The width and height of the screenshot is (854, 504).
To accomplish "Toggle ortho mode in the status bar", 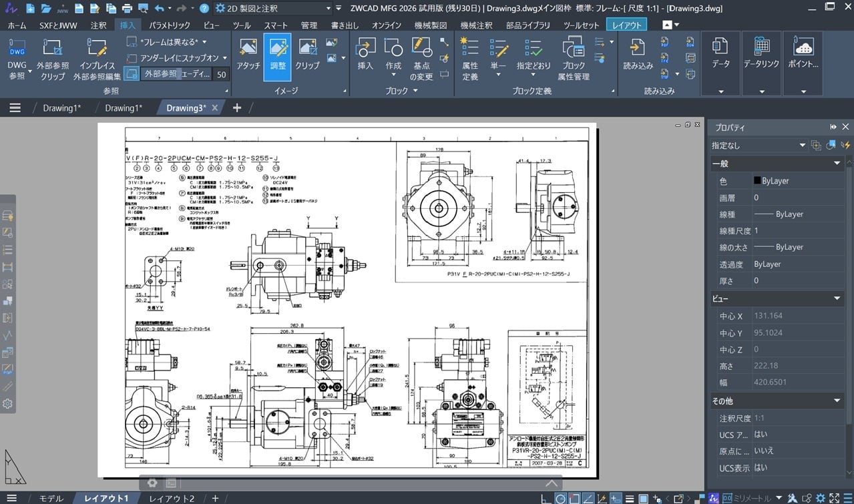I will tap(546, 499).
